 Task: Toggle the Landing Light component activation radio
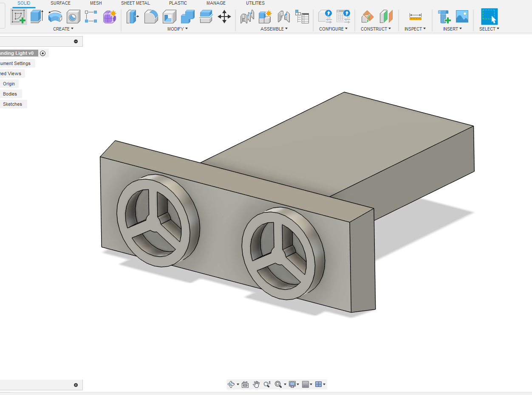pos(42,54)
